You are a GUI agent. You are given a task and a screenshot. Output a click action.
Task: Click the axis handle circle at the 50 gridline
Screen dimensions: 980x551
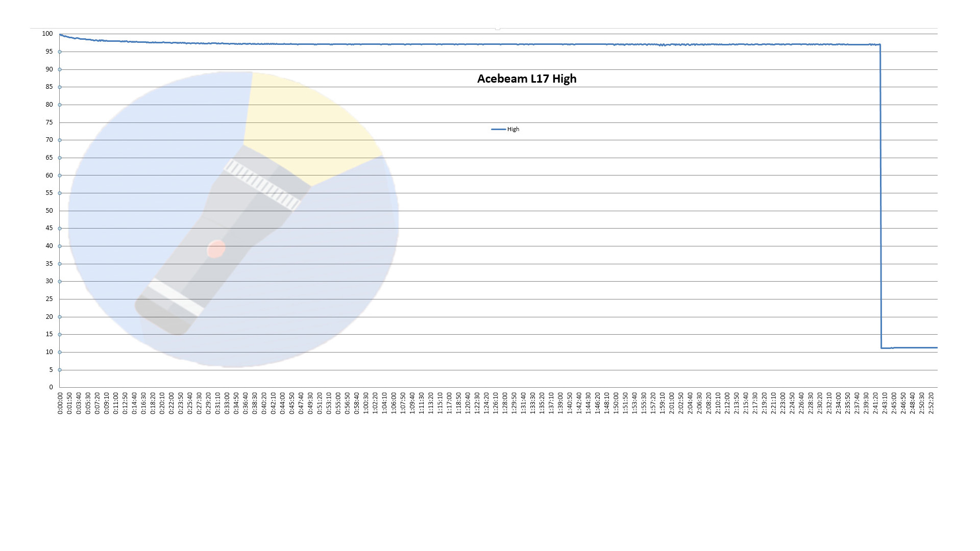click(x=60, y=211)
